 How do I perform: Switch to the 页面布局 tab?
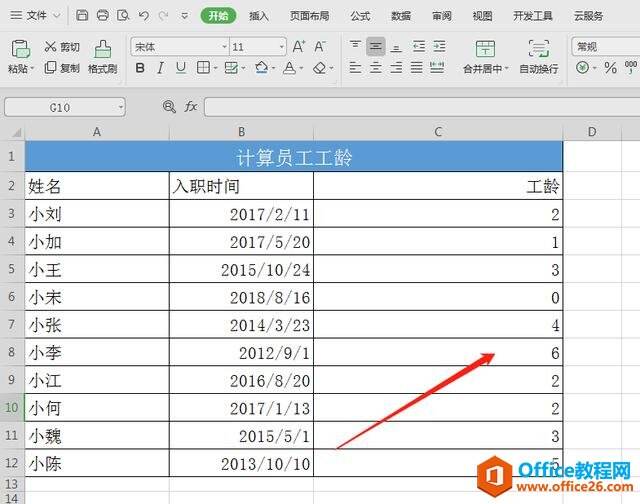click(x=309, y=16)
